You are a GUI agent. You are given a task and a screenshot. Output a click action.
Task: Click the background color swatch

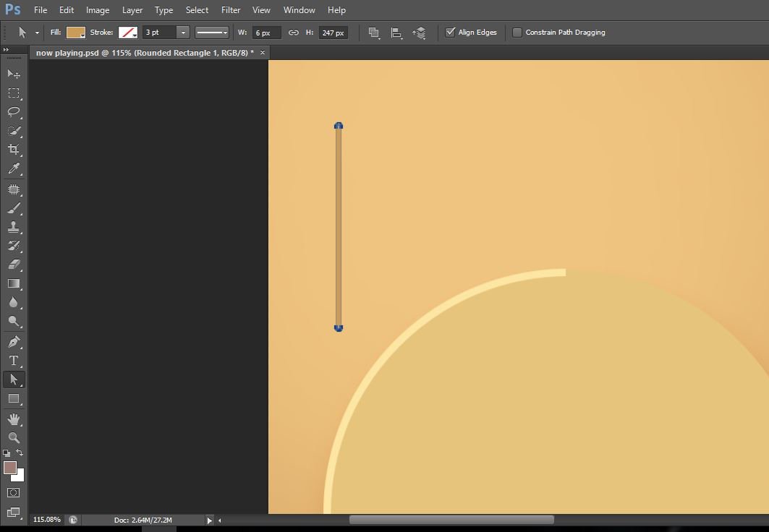pyautogui.click(x=20, y=476)
